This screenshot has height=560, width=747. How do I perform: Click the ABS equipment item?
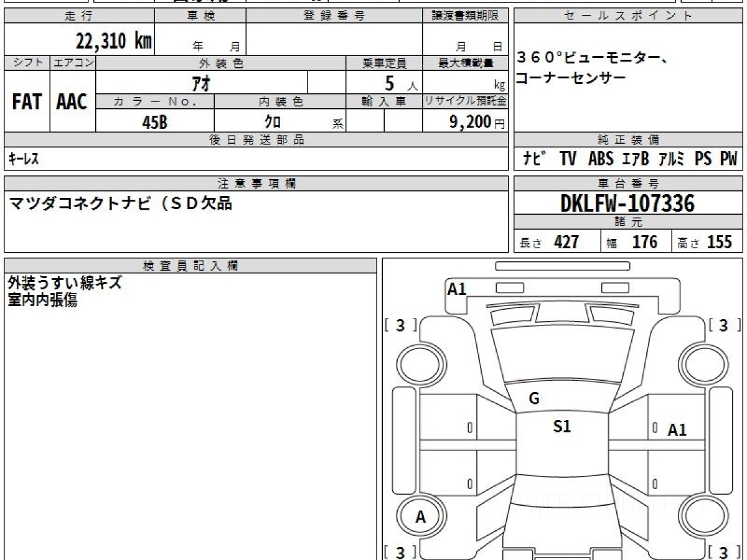(x=601, y=159)
